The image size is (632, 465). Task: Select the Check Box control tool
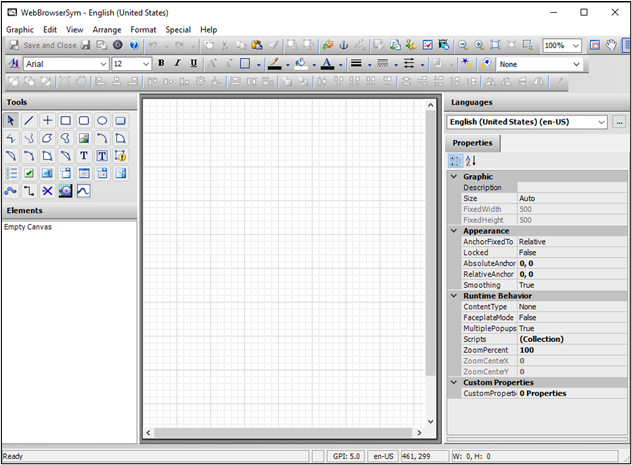(29, 174)
